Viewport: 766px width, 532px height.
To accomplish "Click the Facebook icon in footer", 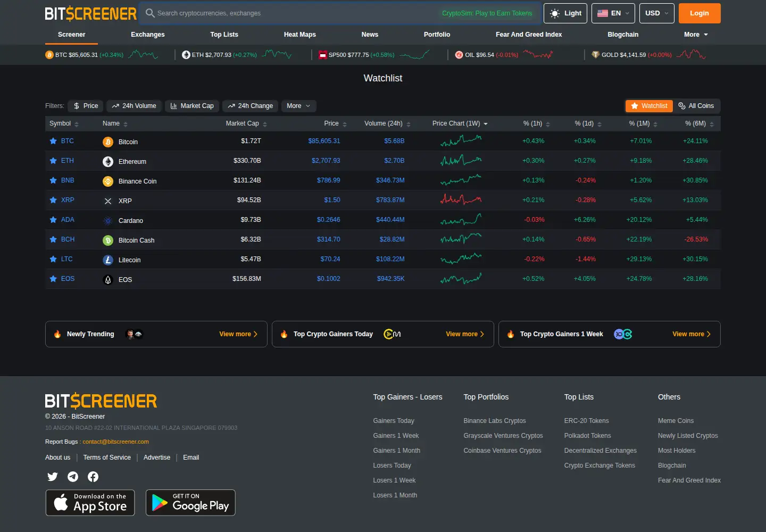I will [93, 477].
